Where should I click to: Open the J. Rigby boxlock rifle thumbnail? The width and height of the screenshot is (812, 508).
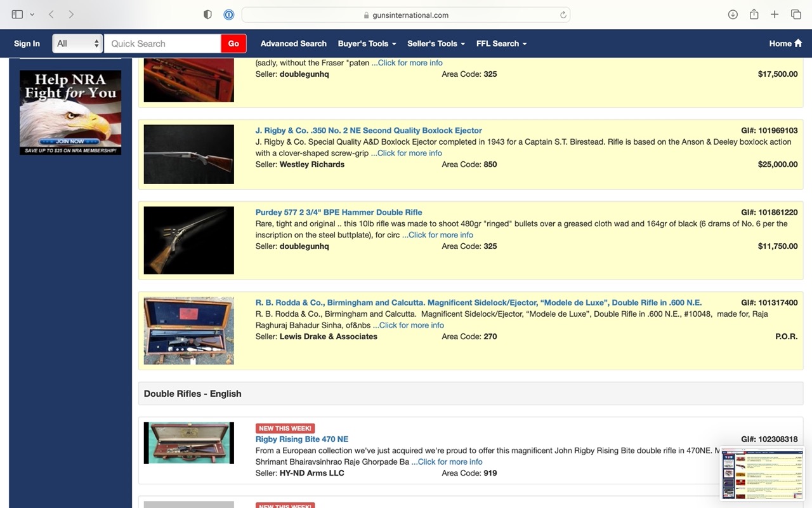coord(188,154)
